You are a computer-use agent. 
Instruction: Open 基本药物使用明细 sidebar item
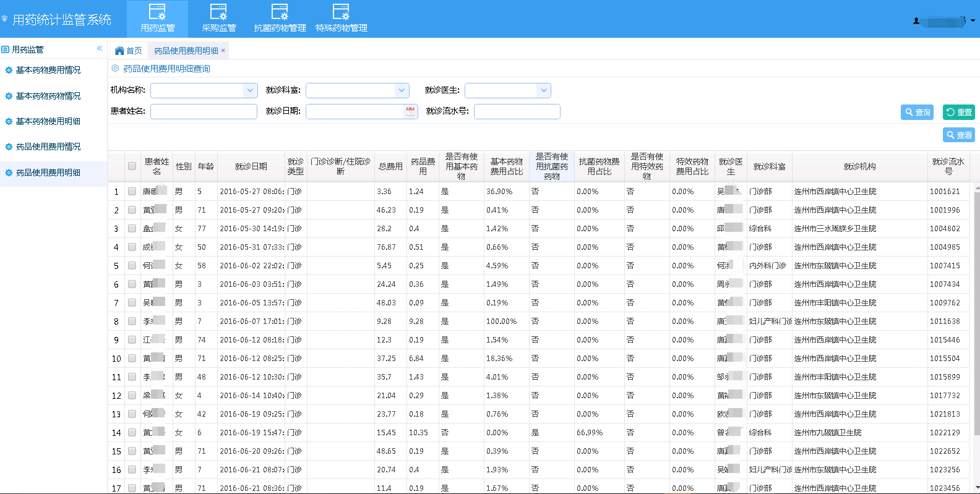(x=48, y=122)
